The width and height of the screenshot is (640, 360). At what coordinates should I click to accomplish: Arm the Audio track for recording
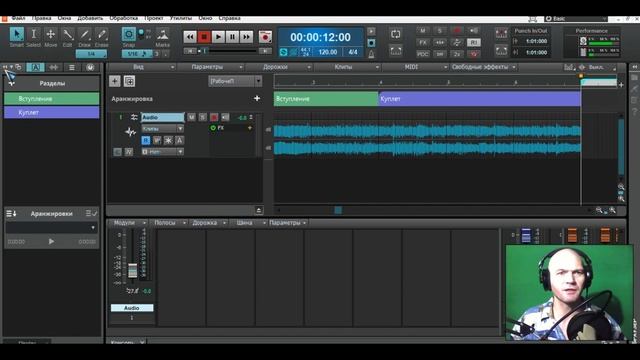pos(214,118)
